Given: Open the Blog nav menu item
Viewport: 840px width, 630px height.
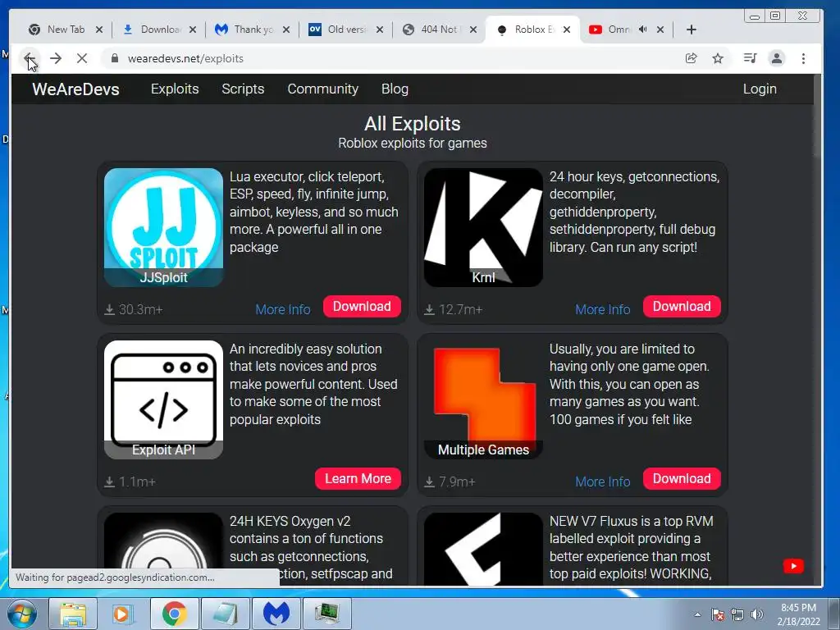Looking at the screenshot, I should [x=395, y=89].
